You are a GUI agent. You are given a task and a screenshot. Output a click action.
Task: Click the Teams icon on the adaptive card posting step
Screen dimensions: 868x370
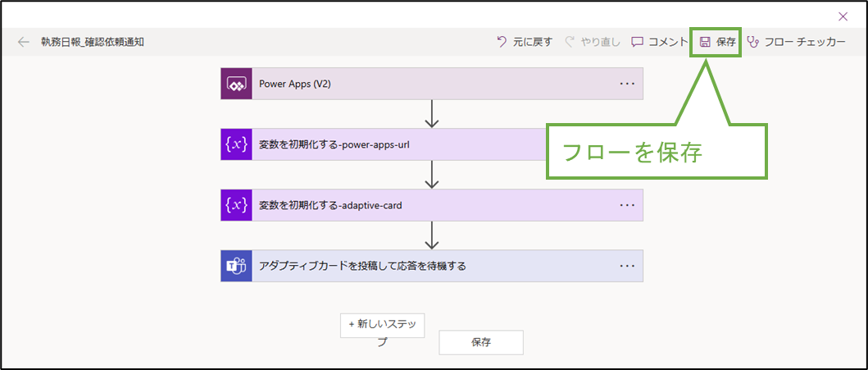[x=236, y=266]
